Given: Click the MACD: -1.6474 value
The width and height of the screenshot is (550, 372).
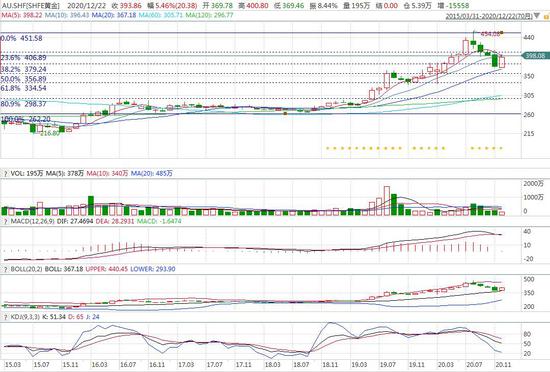Looking at the screenshot, I should 159,222.
